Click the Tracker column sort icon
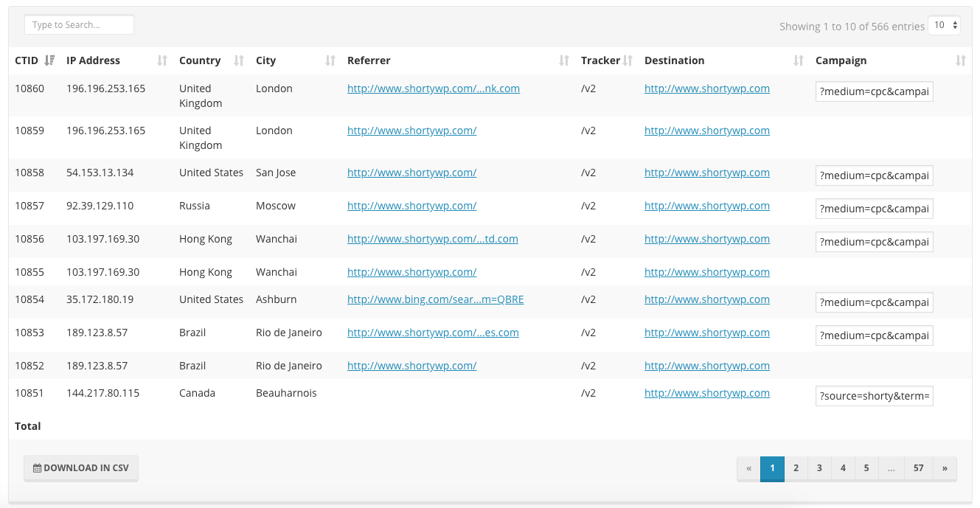Viewport: 980px width, 508px height. tap(628, 60)
